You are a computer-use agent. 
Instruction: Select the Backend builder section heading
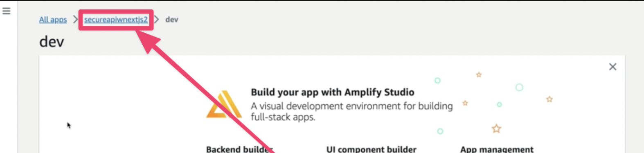coord(239,149)
